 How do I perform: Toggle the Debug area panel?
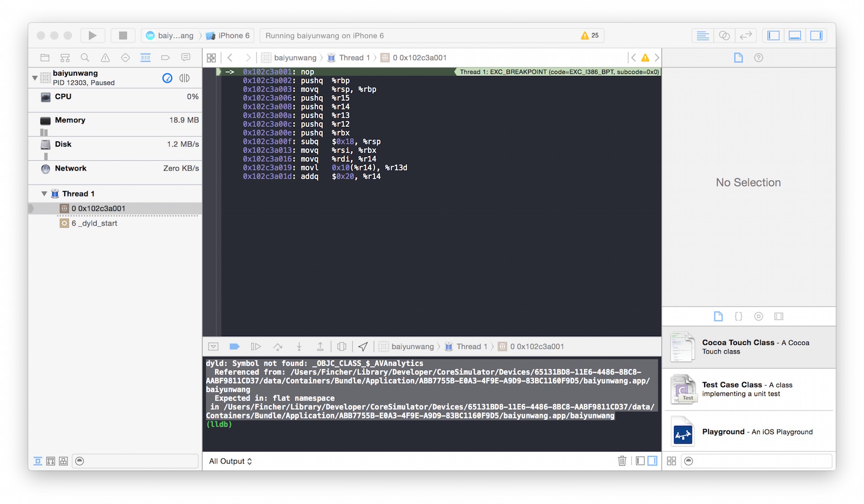coord(795,36)
